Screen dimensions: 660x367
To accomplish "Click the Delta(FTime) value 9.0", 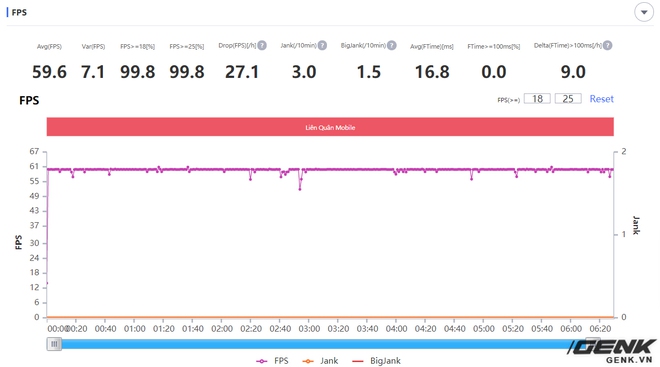I will 573,72.
